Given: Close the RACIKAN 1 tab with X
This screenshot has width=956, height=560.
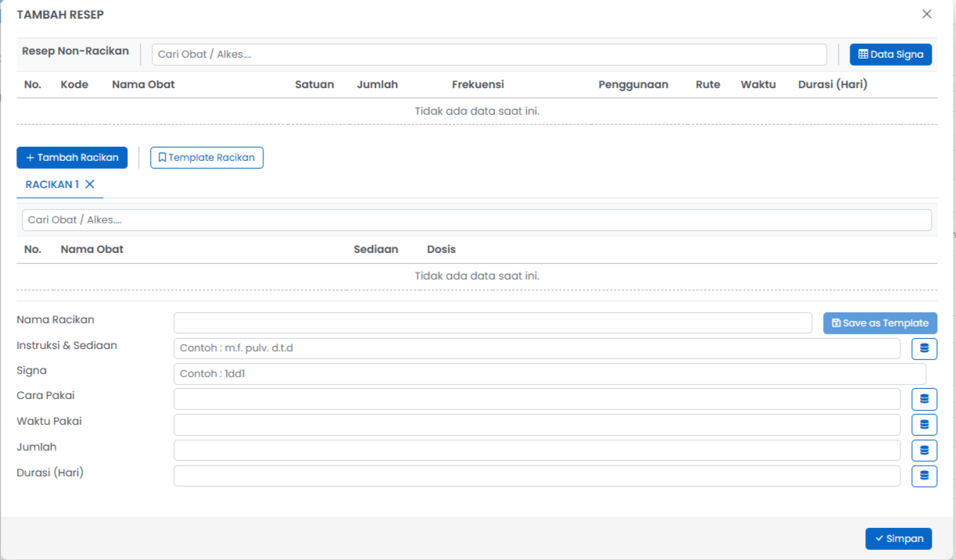Looking at the screenshot, I should [90, 184].
